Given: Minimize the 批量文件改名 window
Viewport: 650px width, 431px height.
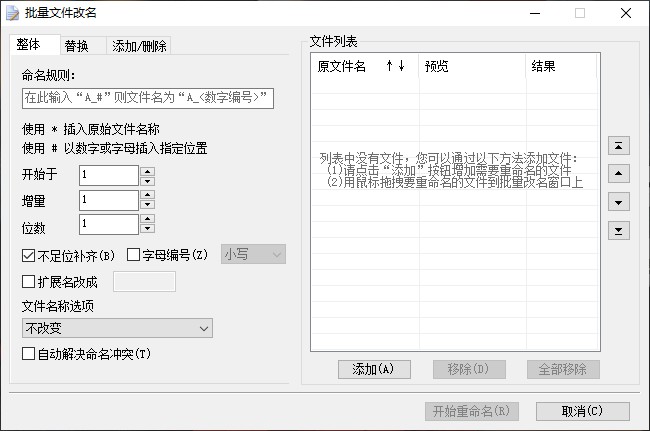Looking at the screenshot, I should (x=535, y=13).
